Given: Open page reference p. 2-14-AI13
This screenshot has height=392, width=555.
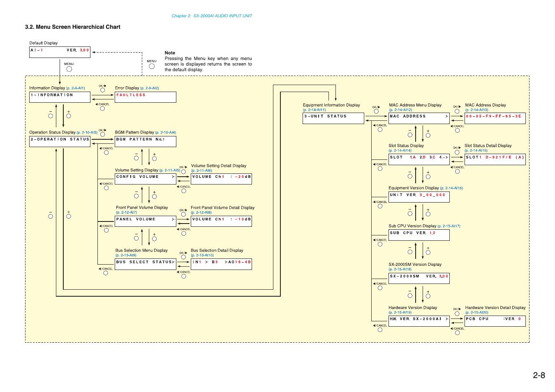Looking at the screenshot, I should [x=477, y=110].
